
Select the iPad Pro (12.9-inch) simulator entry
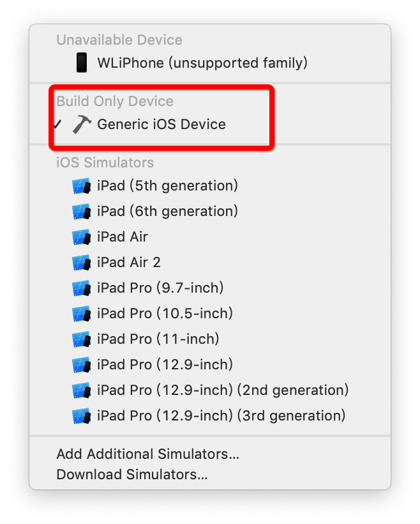pyautogui.click(x=165, y=365)
